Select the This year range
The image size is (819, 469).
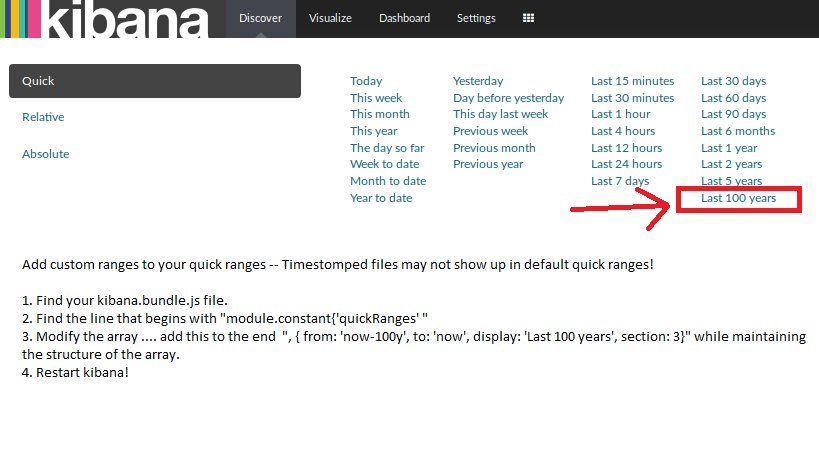(x=373, y=131)
